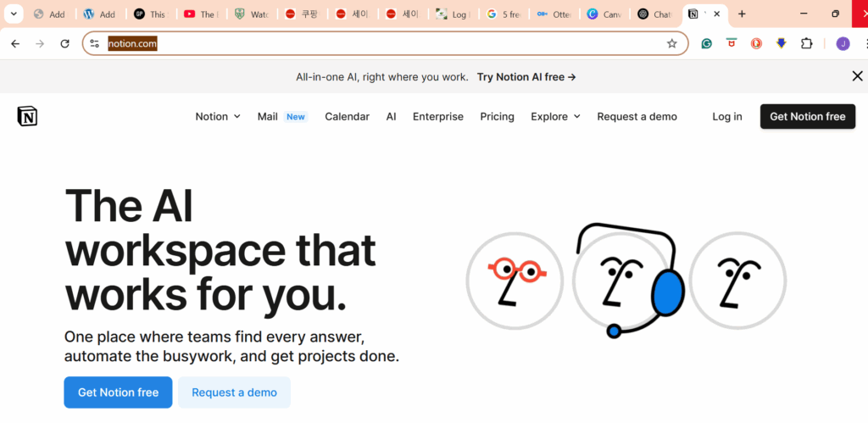Open the Extensions puzzle-piece menu
This screenshot has height=423, width=868.
807,44
